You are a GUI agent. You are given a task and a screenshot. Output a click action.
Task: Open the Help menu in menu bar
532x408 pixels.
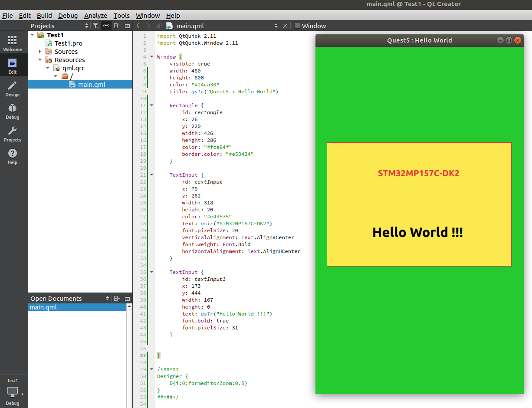pos(173,16)
